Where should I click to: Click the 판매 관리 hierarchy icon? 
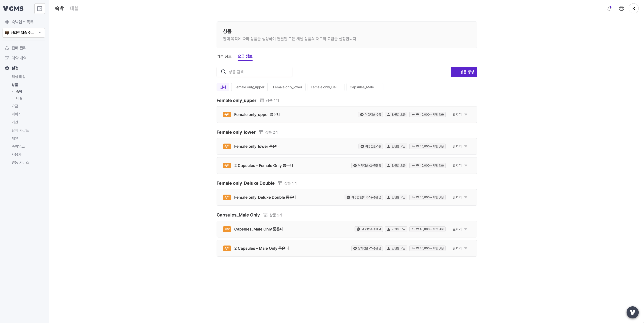7,48
